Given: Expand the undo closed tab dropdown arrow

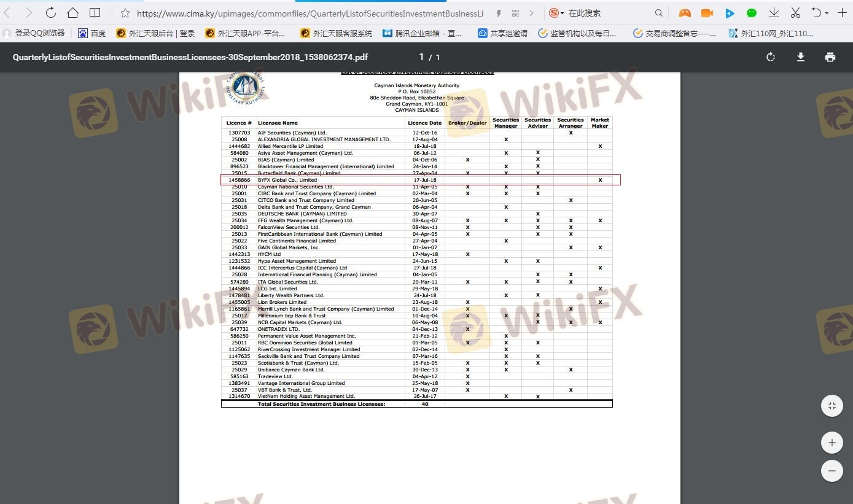Looking at the screenshot, I should point(827,13).
